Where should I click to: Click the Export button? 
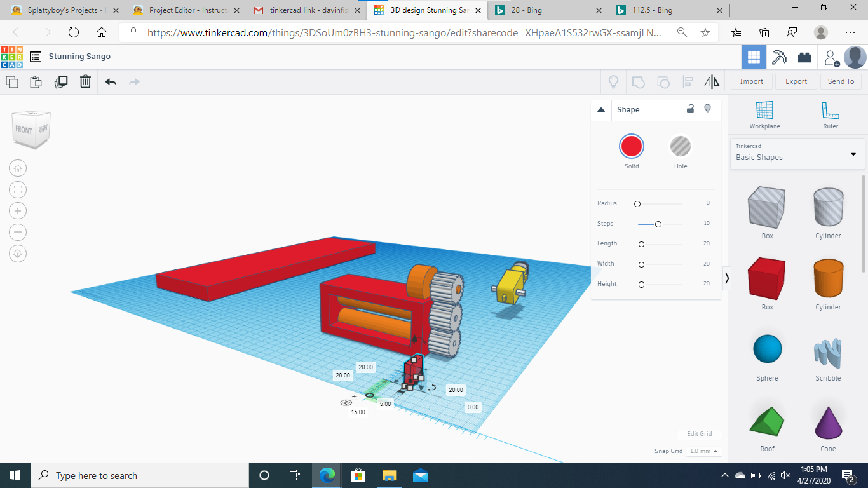[x=796, y=81]
